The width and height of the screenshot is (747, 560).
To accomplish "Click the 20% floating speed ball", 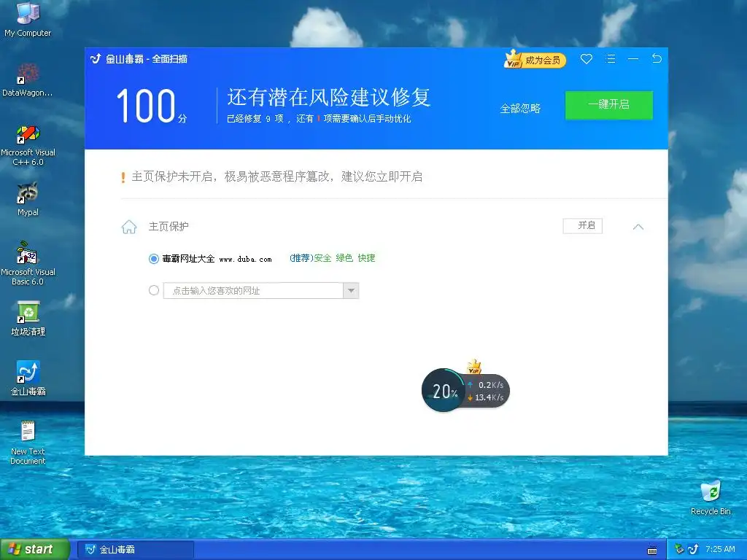I will (x=443, y=391).
